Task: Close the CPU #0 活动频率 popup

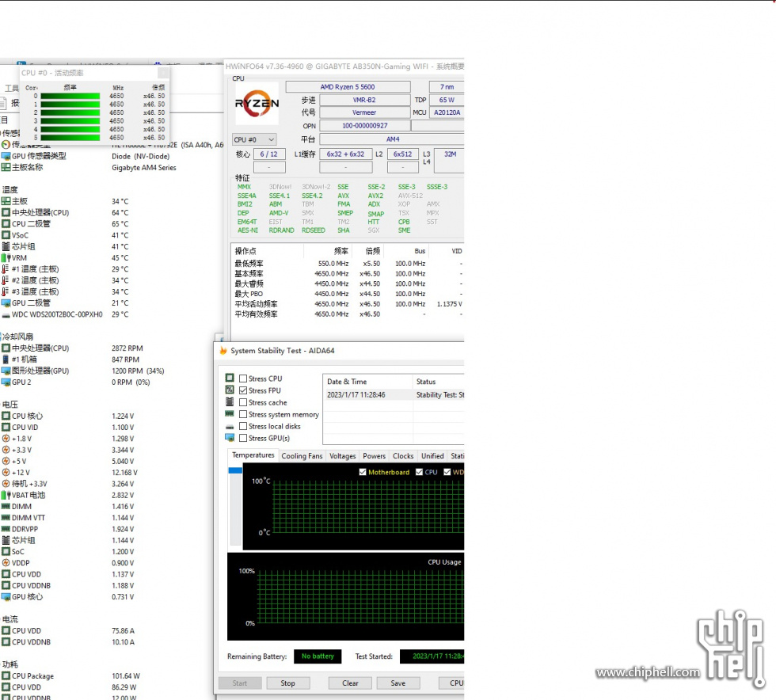Action: [163, 73]
